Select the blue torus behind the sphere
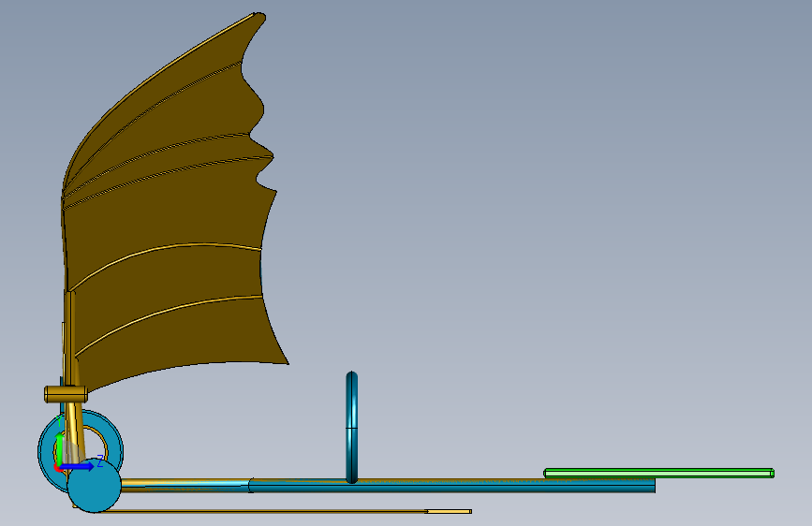Screen dimensions: 812x526 tap(47, 453)
